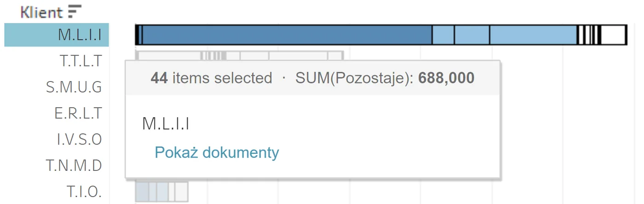644x204 pixels.
Task: Click the widest light blue M.L.I.I segment
Action: [x=533, y=35]
